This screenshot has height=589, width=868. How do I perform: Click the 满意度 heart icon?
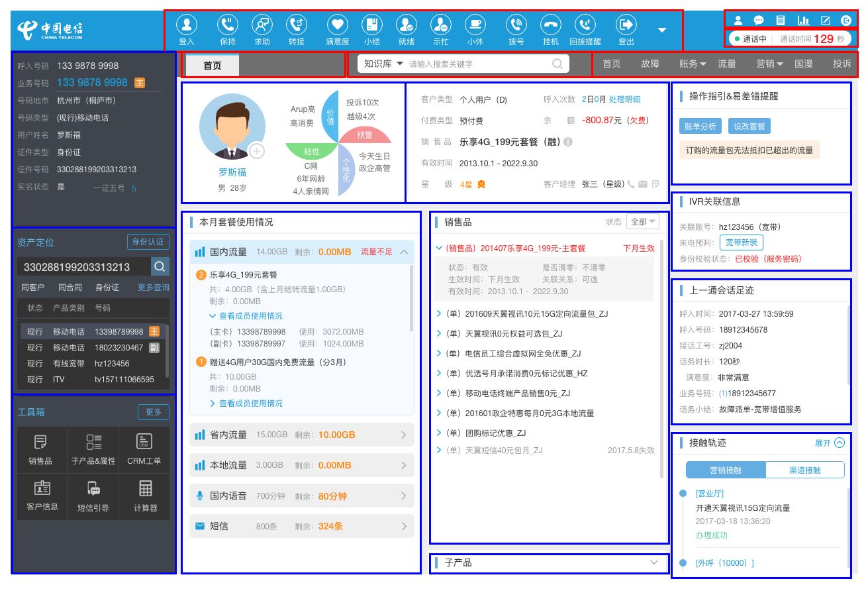[338, 25]
